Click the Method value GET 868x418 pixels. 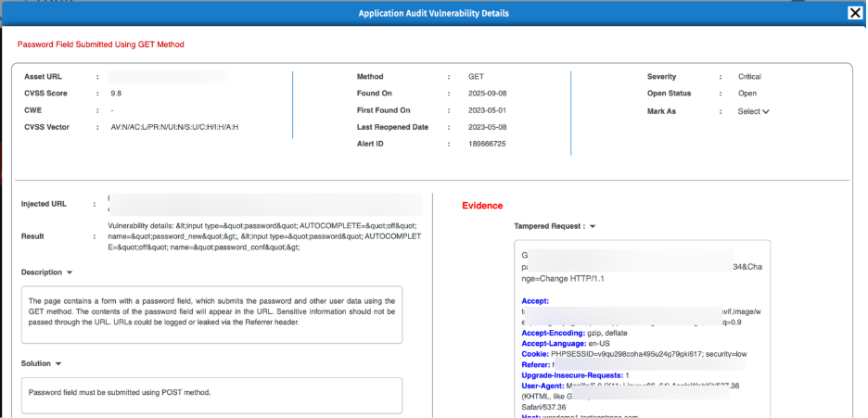tap(476, 77)
